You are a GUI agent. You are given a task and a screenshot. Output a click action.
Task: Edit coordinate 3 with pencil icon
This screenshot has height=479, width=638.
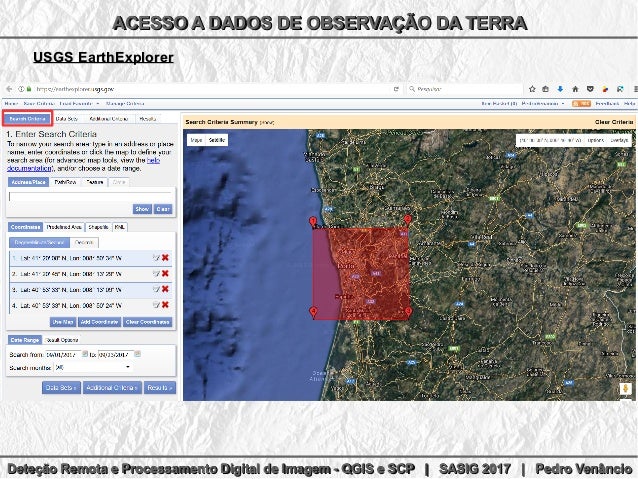point(156,289)
